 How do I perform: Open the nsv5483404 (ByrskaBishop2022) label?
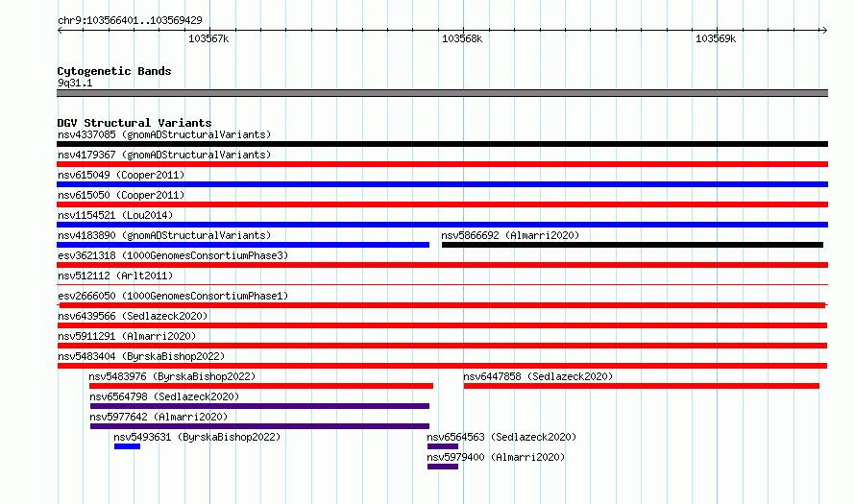coord(141,356)
